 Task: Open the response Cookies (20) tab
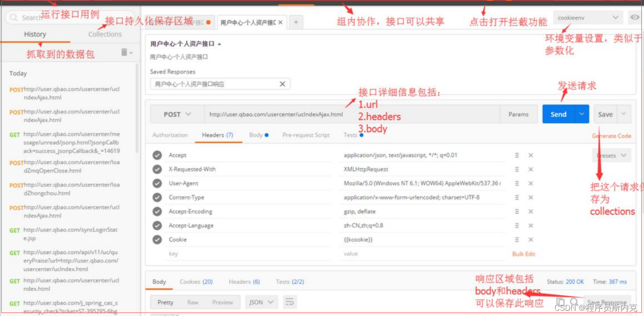tap(196, 282)
